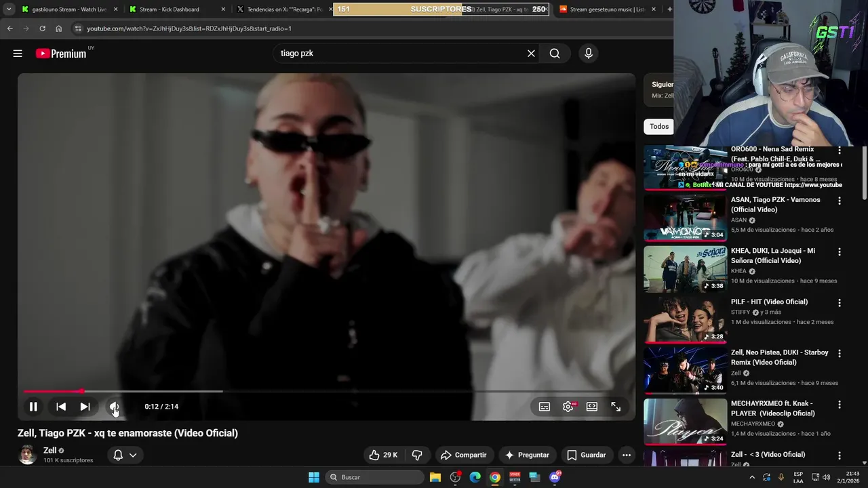This screenshot has height=488, width=868.
Task: Select the Todos filter chip
Action: (x=659, y=127)
